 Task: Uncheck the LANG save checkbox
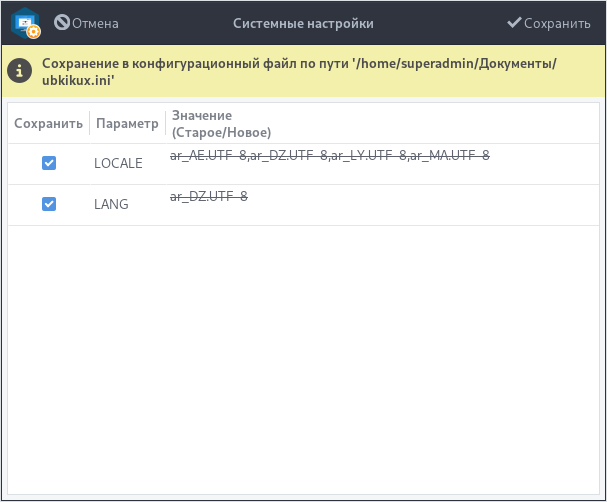(49, 204)
